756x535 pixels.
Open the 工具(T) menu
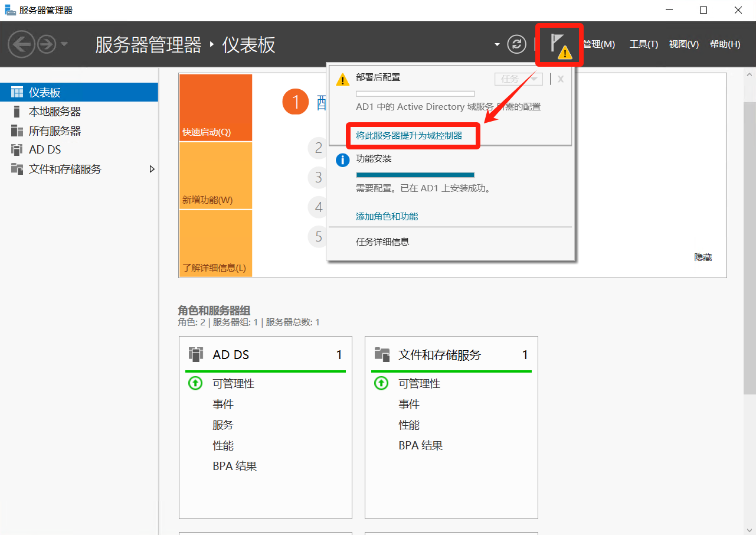click(643, 44)
